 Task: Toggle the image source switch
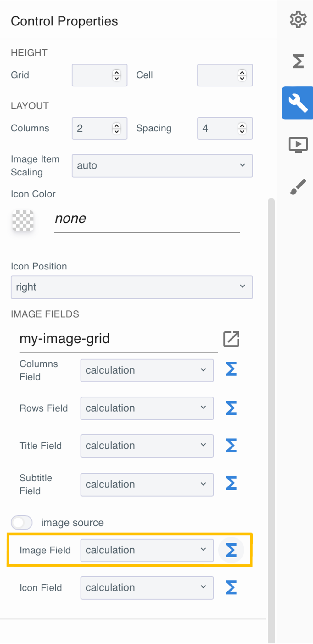click(x=22, y=523)
